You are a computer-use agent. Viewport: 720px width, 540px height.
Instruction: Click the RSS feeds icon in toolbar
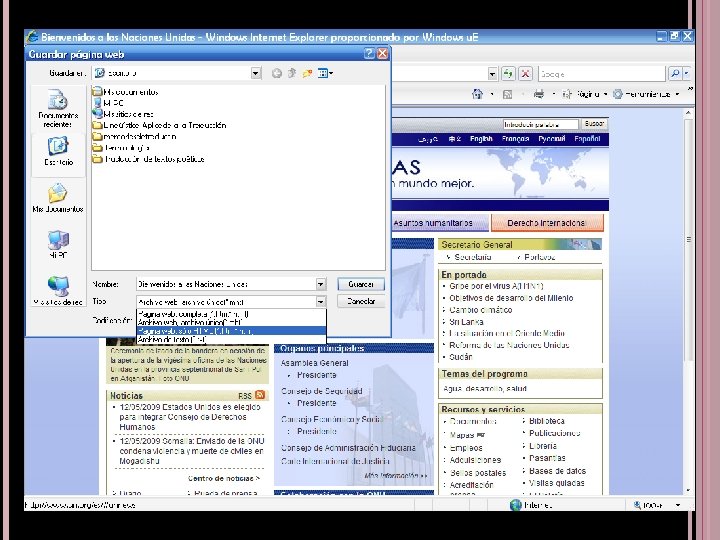click(507, 94)
